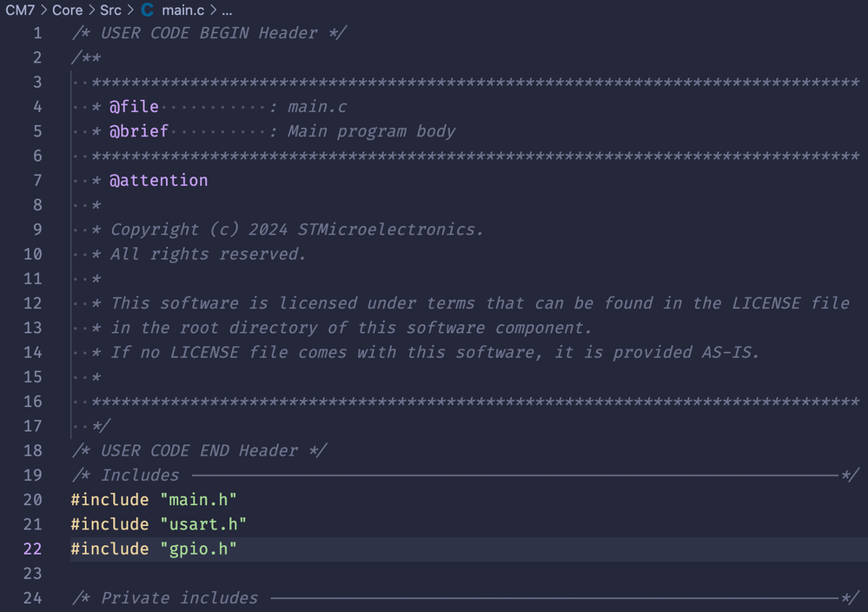The image size is (868, 612).
Task: Select line number 22 in gutter
Action: pyautogui.click(x=32, y=549)
